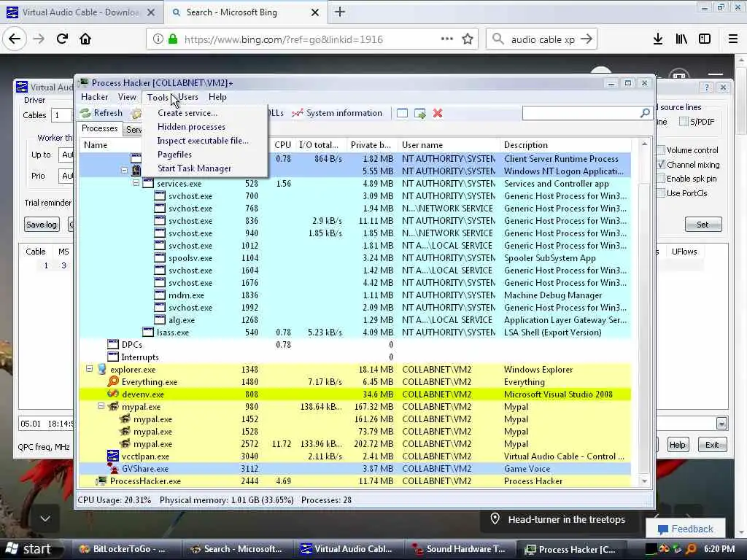Click Save log button in Virtual Audio Cable

pos(42,225)
